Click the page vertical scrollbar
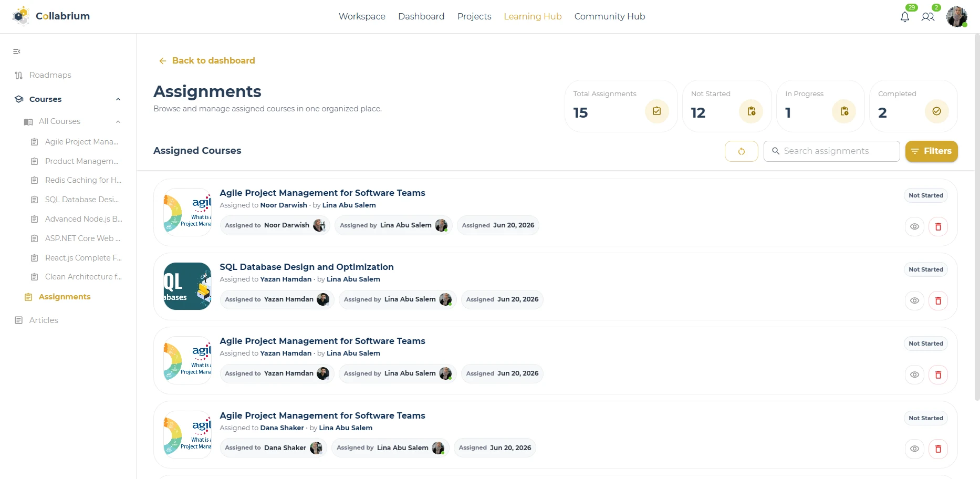980x479 pixels. pos(977,217)
